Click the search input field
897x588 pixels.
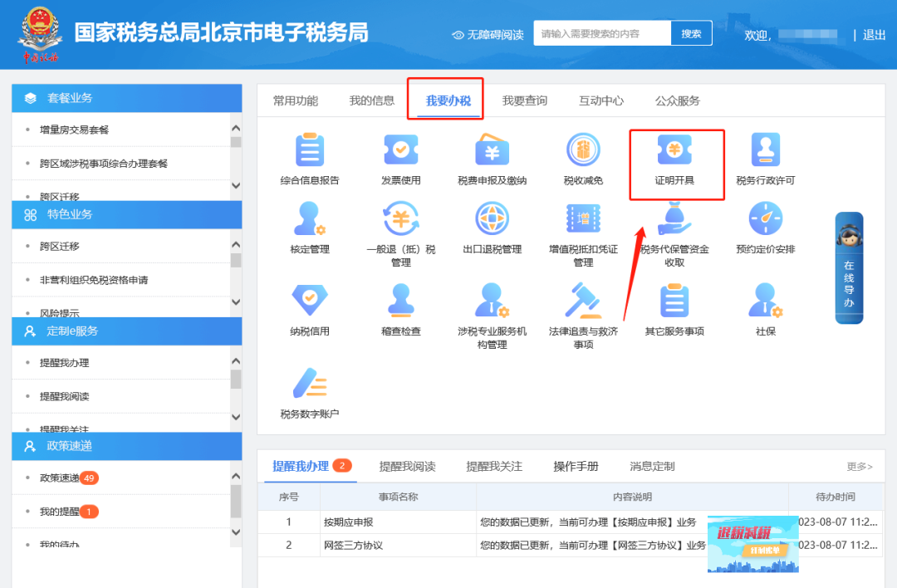(601, 34)
